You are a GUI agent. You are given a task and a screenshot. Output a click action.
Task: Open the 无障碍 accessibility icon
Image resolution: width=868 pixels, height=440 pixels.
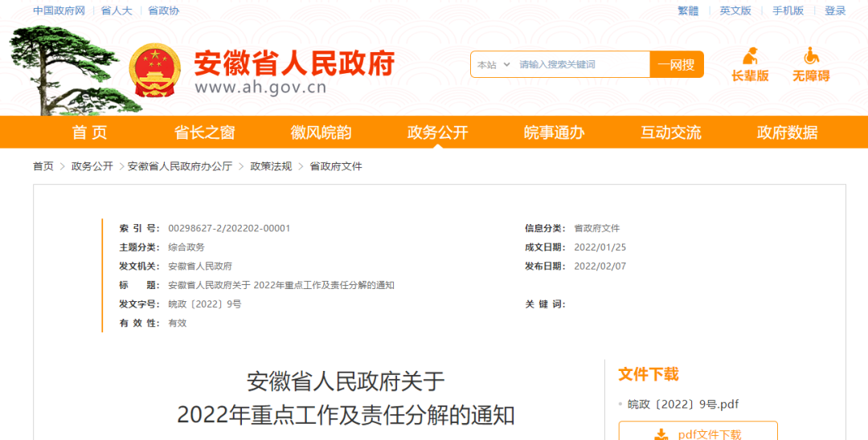[x=810, y=56]
